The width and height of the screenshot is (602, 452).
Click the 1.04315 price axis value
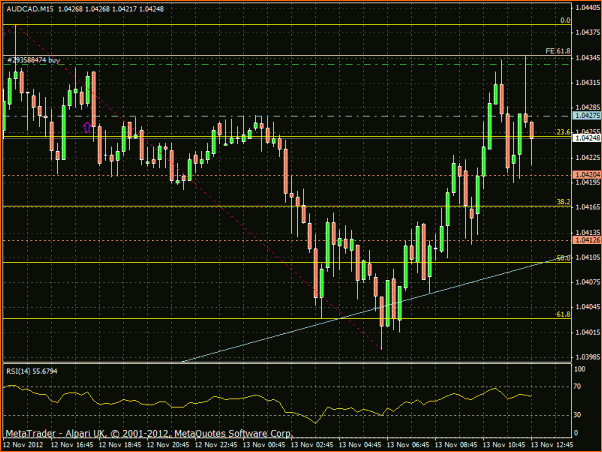[587, 83]
